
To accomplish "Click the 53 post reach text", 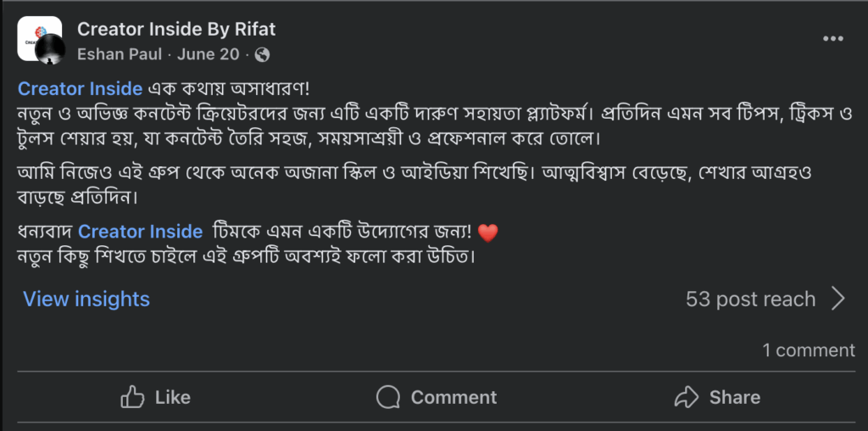I will coord(750,299).
